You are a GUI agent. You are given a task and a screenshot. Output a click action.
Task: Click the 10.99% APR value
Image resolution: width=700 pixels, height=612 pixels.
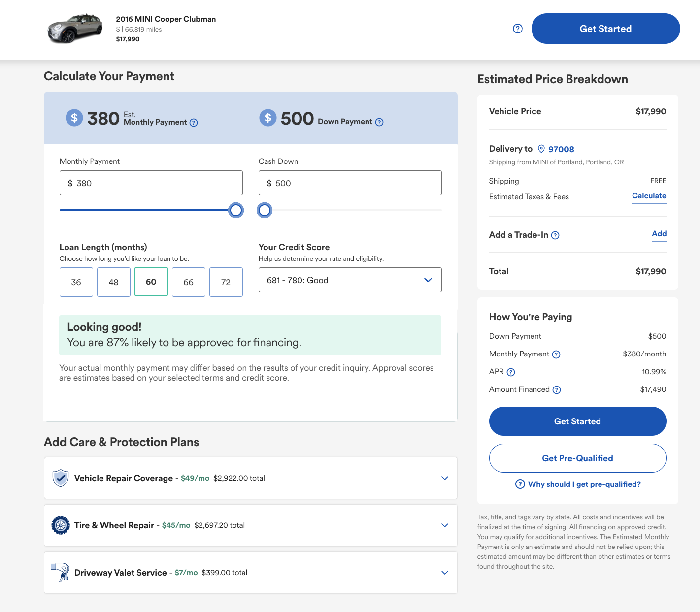[654, 372]
